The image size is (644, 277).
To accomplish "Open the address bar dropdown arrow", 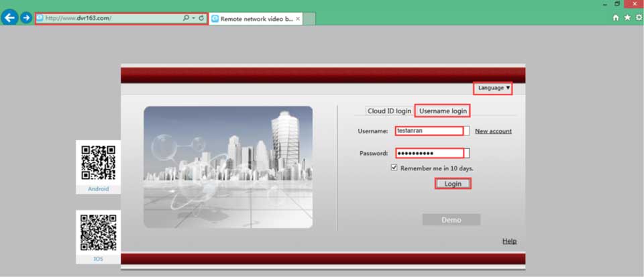I will (193, 18).
